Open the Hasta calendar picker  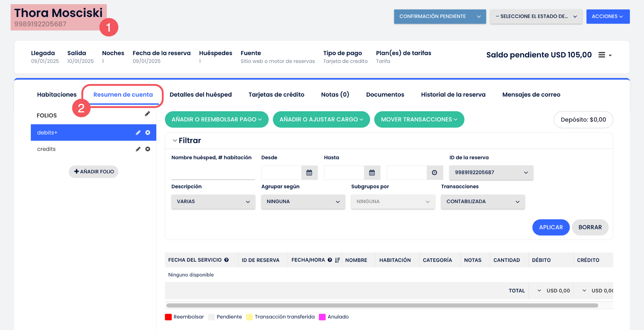point(372,172)
